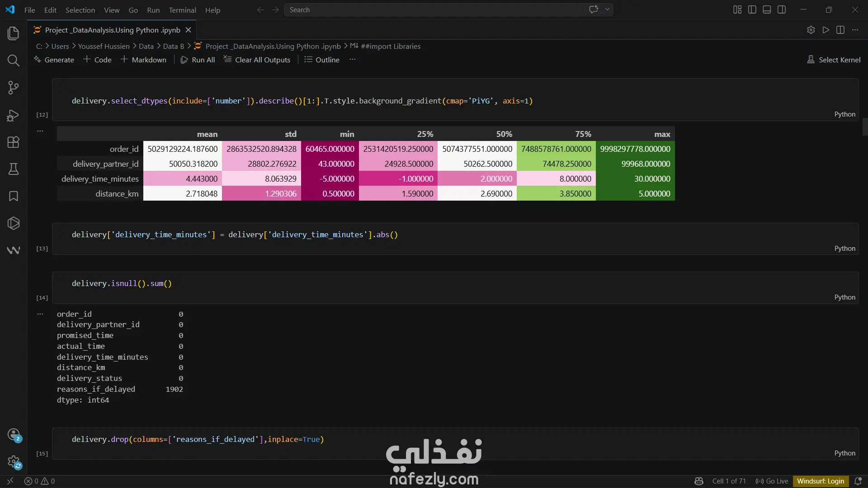Click Go Live in status bar
The image size is (868, 488).
click(772, 481)
